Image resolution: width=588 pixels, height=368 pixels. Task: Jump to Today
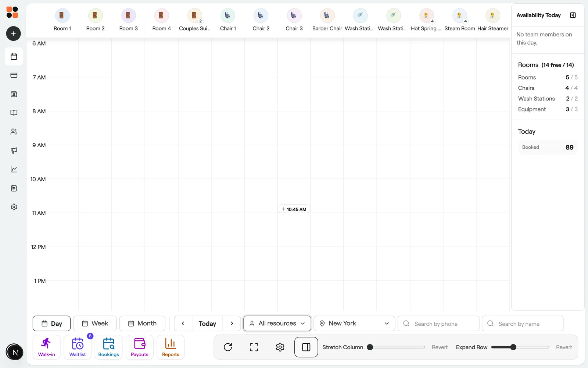point(208,323)
